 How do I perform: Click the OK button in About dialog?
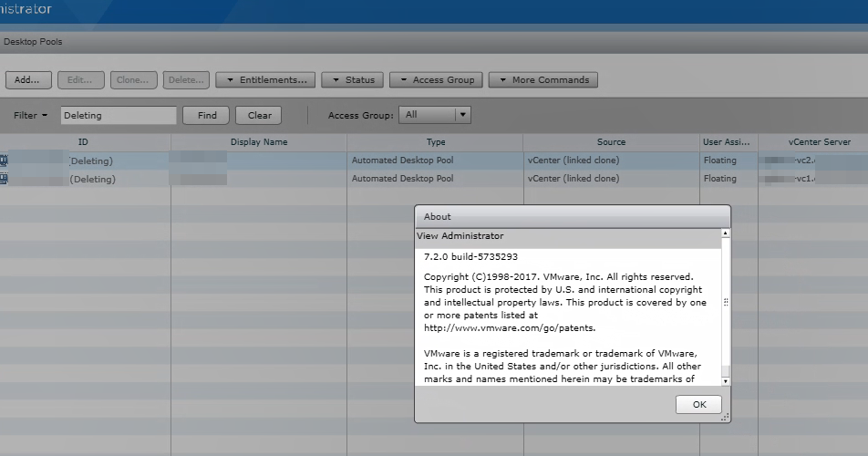(x=698, y=404)
